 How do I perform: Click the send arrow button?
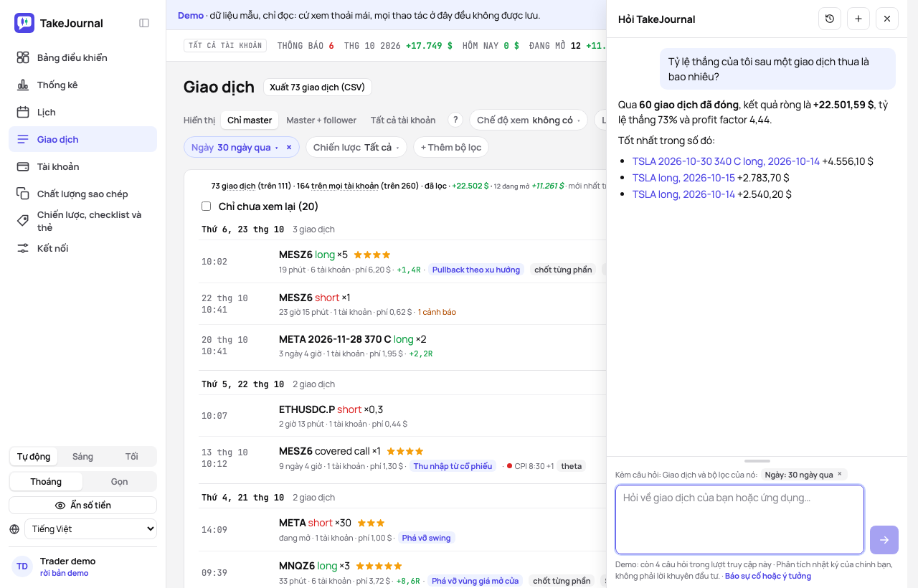point(884,540)
